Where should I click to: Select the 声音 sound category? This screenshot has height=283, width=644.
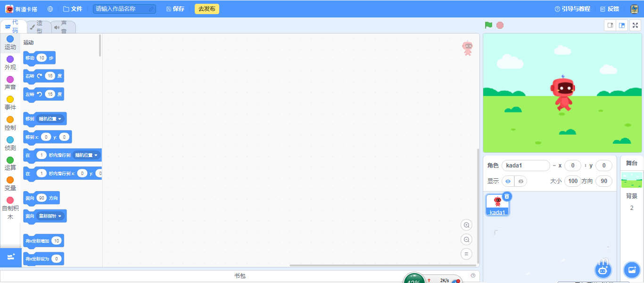click(10, 83)
